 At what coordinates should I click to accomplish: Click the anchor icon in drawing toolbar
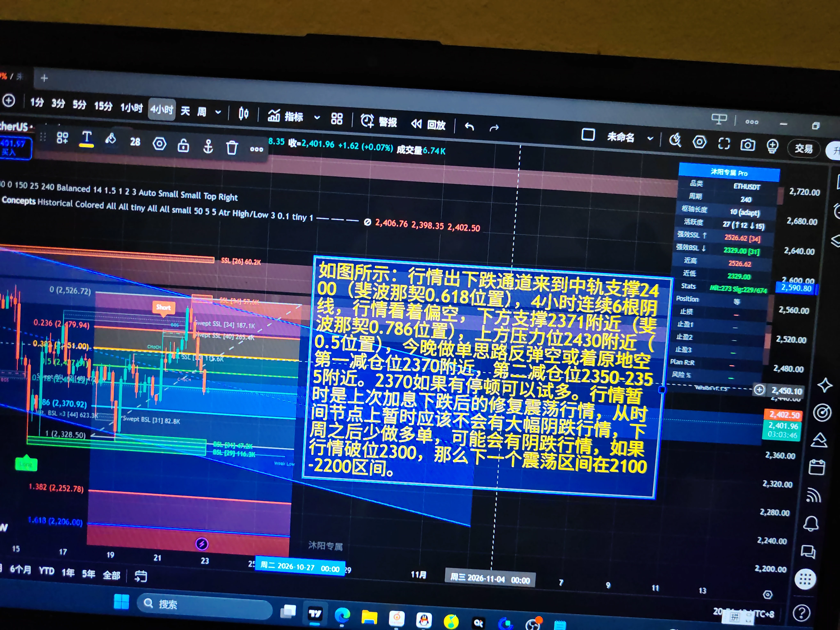tap(208, 146)
